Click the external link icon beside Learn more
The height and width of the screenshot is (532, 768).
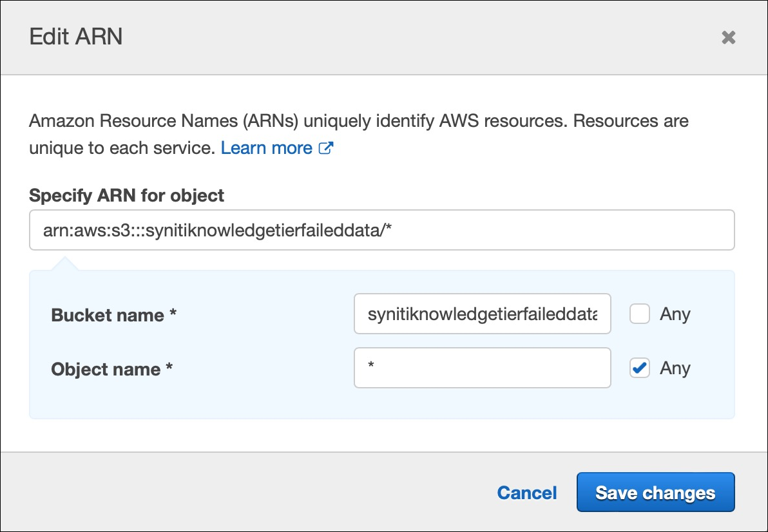point(326,147)
